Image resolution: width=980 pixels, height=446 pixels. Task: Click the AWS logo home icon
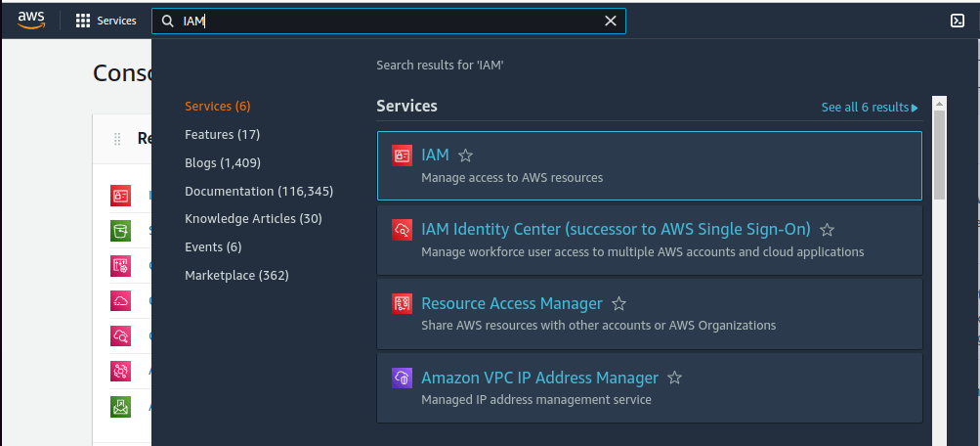30,21
